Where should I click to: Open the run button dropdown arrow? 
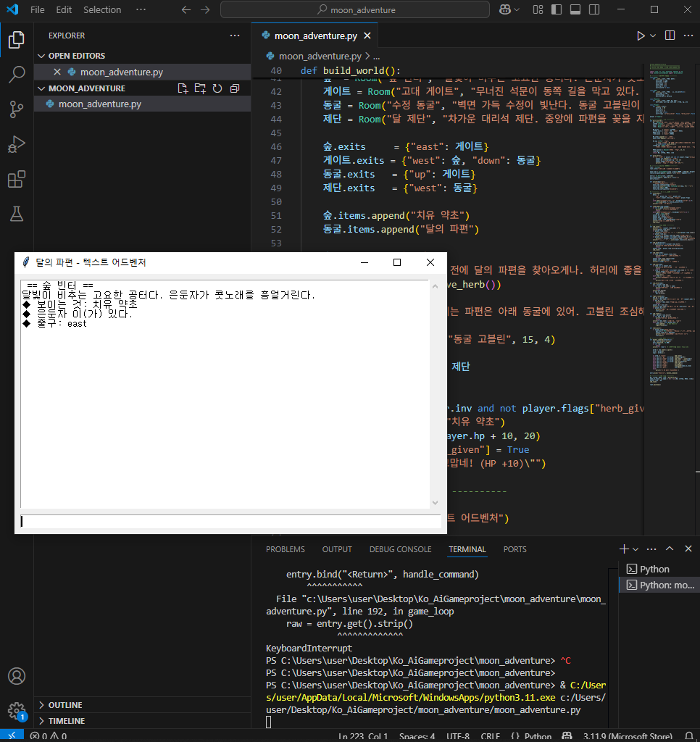(653, 36)
